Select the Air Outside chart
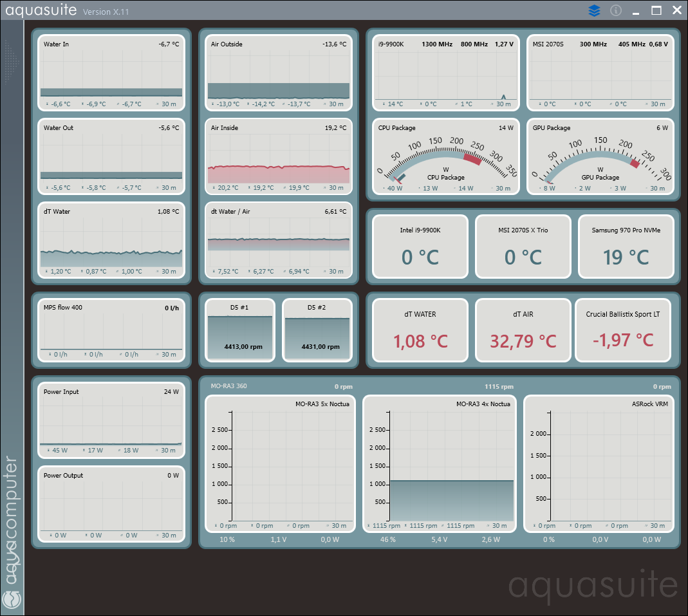This screenshot has width=688, height=616. coord(279,73)
